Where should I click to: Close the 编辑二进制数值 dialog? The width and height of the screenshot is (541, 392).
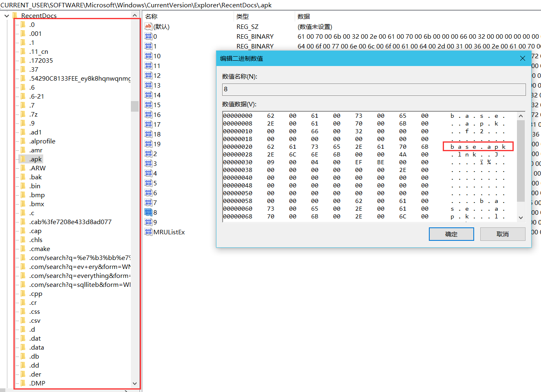point(523,58)
